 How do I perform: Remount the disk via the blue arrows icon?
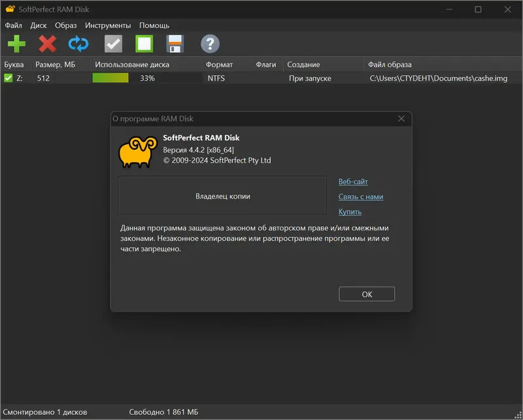click(x=78, y=44)
